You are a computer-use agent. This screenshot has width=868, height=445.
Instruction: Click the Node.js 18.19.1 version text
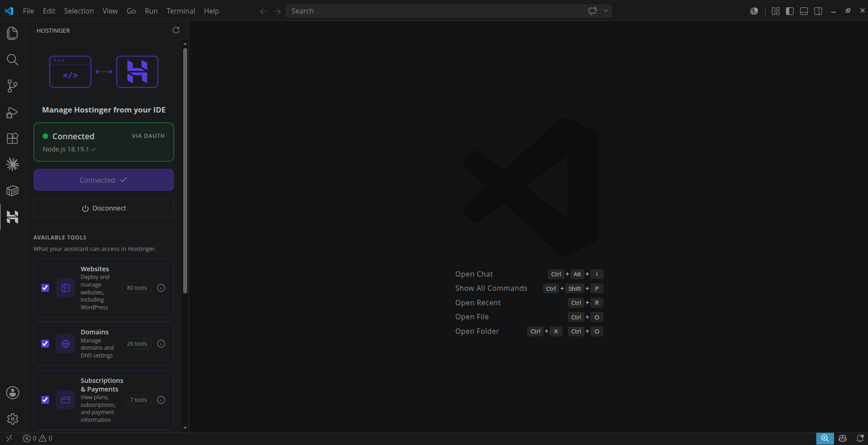pyautogui.click(x=69, y=149)
